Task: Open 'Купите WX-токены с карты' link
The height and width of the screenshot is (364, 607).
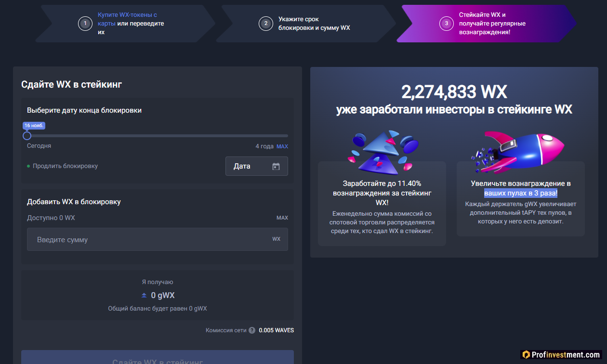Action: point(127,19)
